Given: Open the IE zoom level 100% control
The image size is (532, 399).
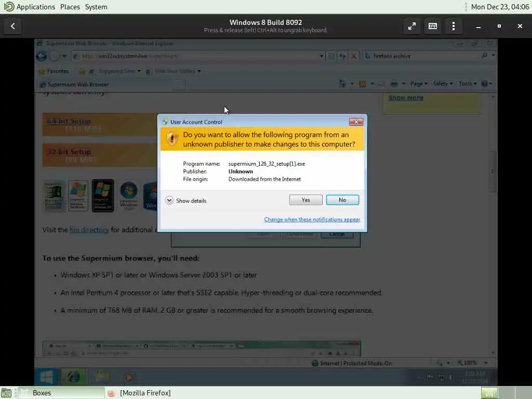Looking at the screenshot, I should tap(473, 363).
